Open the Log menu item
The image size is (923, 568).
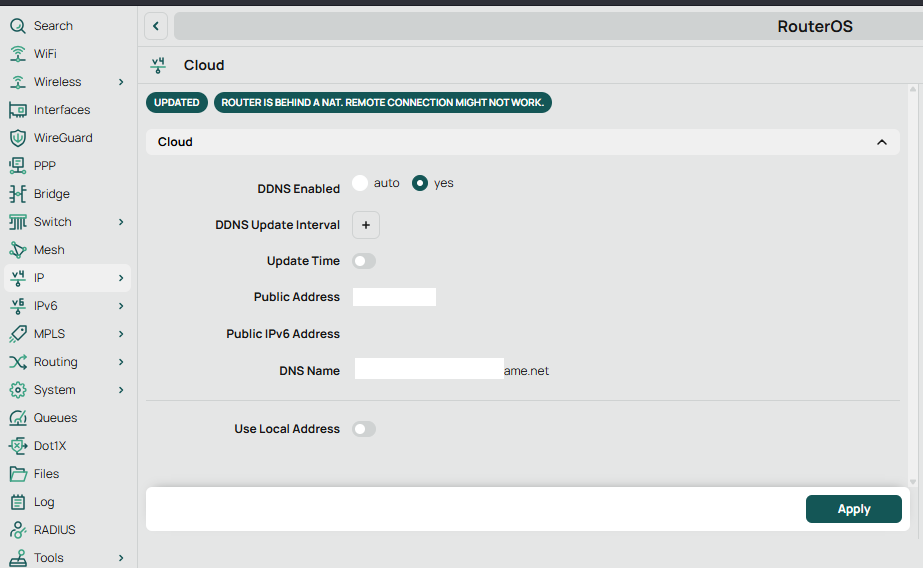pos(67,502)
